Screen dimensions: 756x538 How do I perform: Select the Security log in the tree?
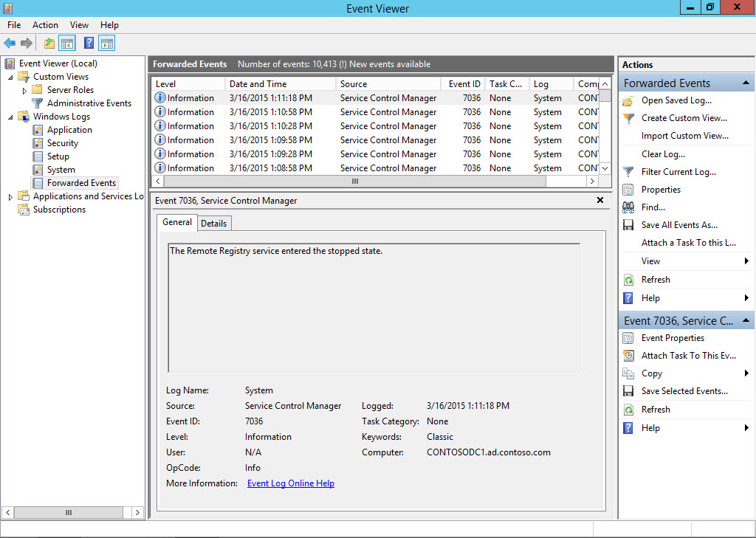[62, 142]
